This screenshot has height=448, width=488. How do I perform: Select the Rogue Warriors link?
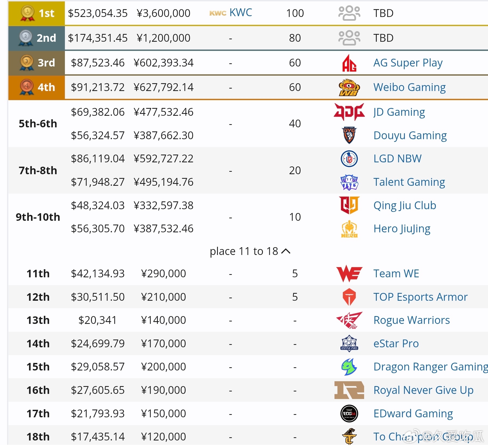(412, 320)
